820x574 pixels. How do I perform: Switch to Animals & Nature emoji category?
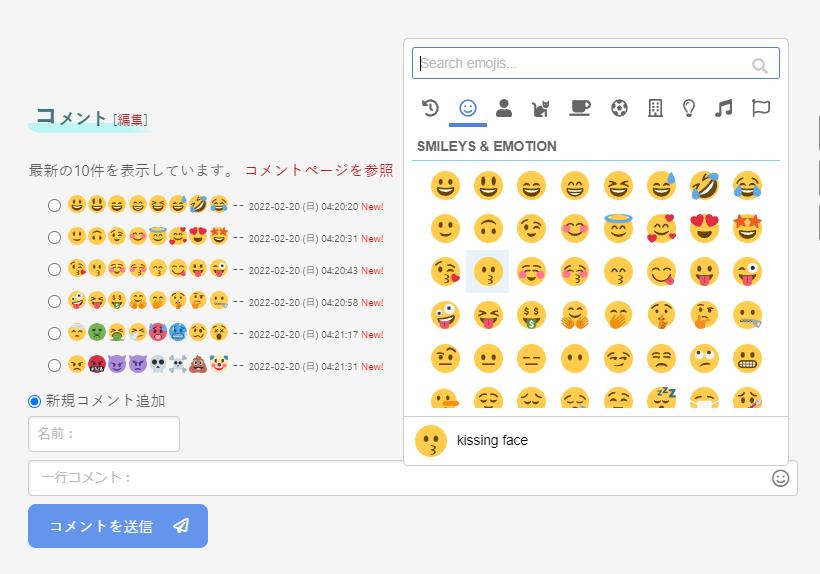click(x=542, y=108)
